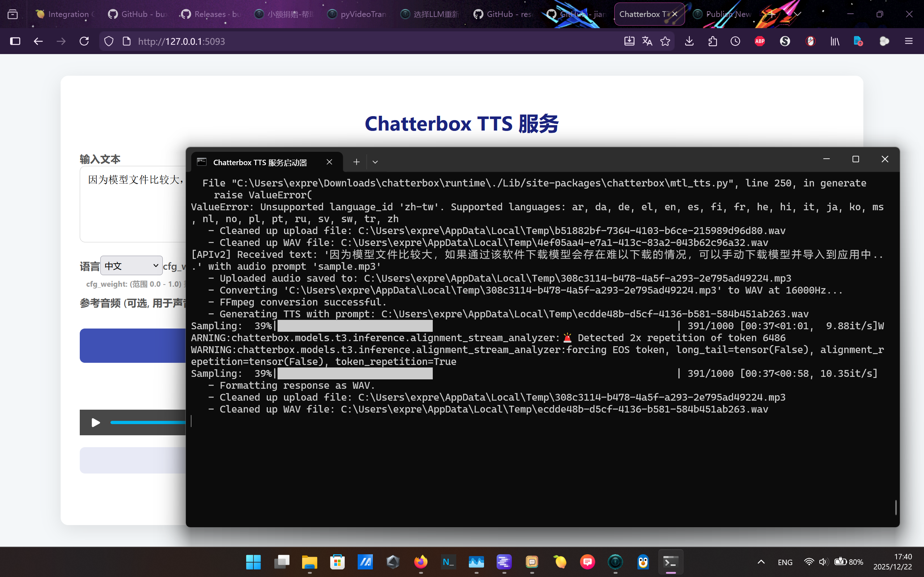This screenshot has width=924, height=577.
Task: Open the browser downloads panel icon
Action: 689,41
